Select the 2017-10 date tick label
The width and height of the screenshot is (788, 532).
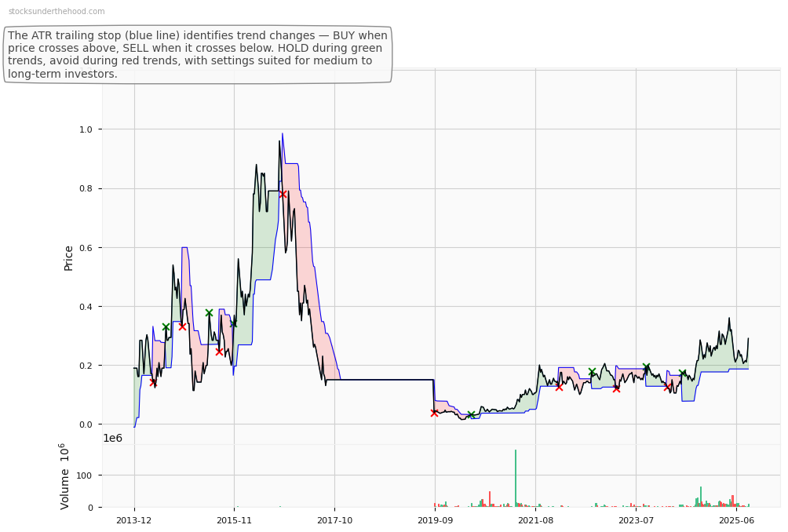[x=334, y=520]
